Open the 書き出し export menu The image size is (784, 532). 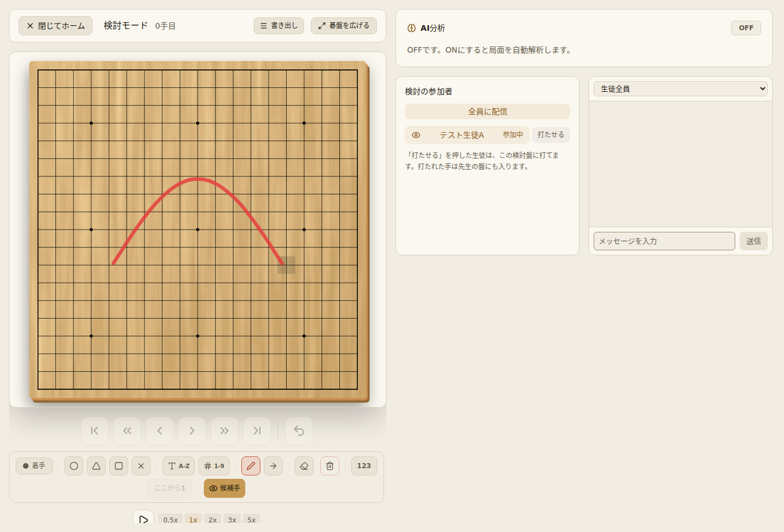279,26
